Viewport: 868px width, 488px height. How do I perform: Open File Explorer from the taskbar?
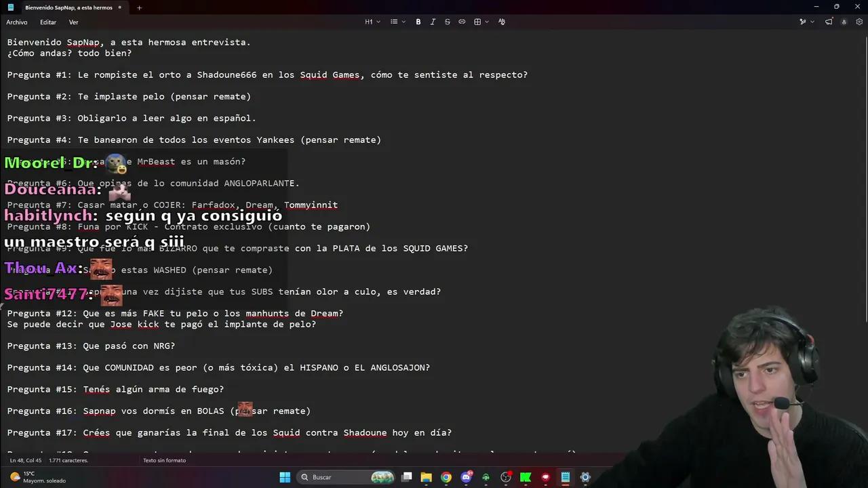coord(427,477)
